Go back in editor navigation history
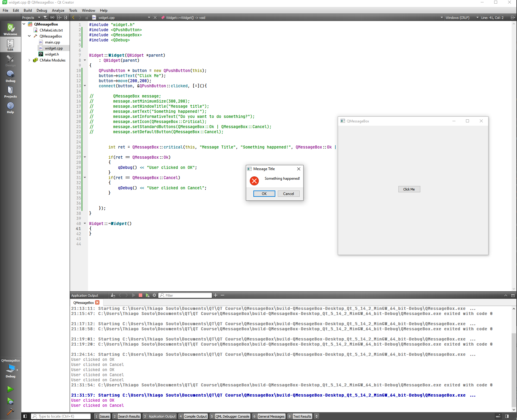This screenshot has width=517, height=420. (73, 18)
